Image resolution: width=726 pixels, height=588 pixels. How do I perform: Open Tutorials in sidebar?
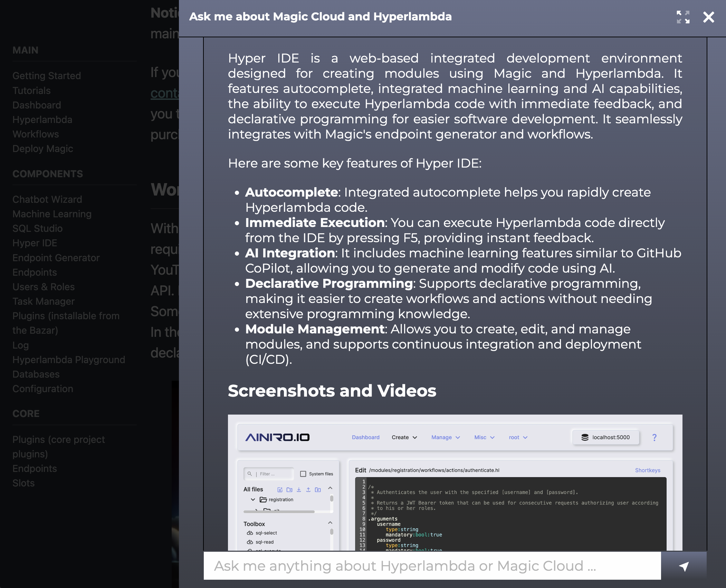tap(31, 91)
